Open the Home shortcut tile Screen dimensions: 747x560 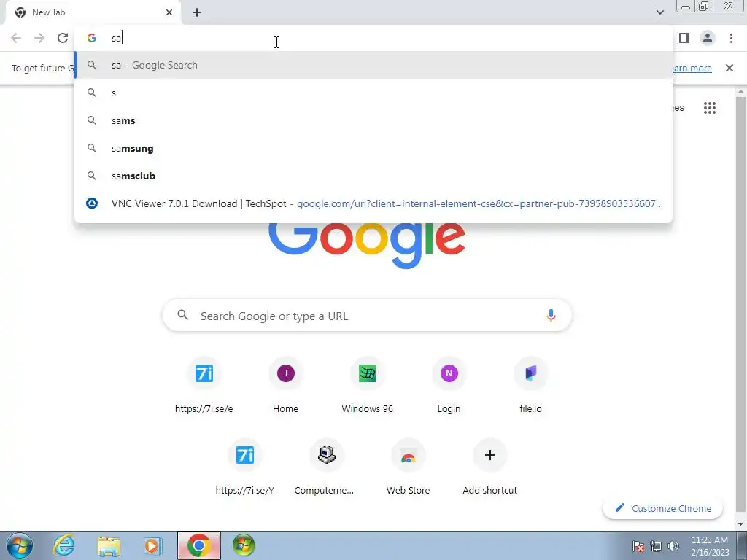click(x=285, y=386)
